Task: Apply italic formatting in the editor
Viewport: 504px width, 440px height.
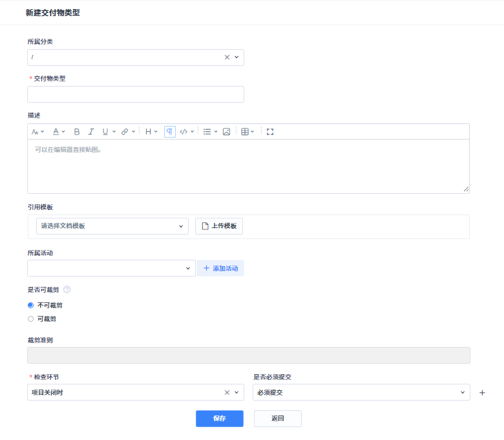Action: pyautogui.click(x=91, y=132)
